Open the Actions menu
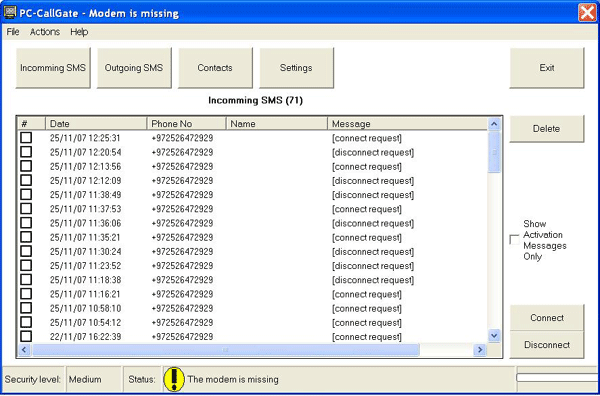The image size is (600, 396). click(45, 32)
